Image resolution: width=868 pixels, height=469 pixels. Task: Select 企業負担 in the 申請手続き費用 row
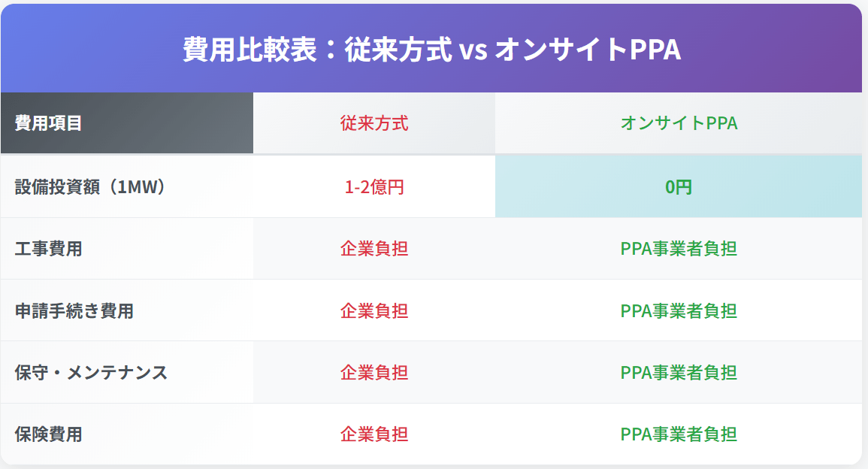click(x=374, y=310)
